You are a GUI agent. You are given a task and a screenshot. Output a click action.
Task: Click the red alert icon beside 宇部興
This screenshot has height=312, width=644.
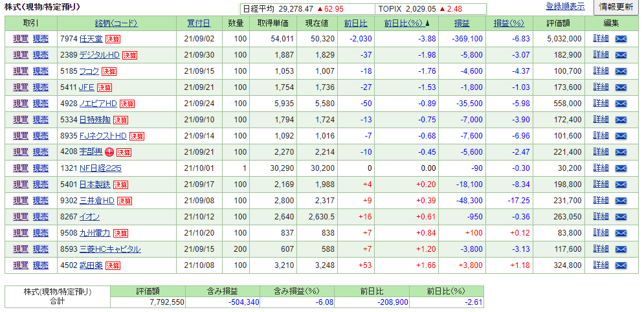109,152
